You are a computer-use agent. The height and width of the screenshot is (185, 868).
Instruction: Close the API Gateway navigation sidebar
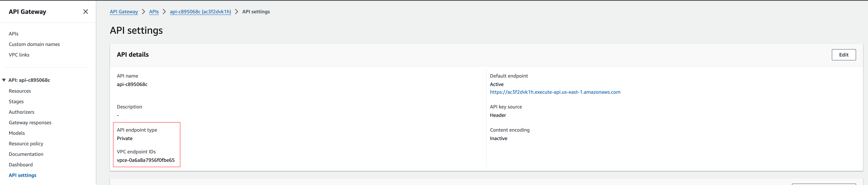pos(85,11)
